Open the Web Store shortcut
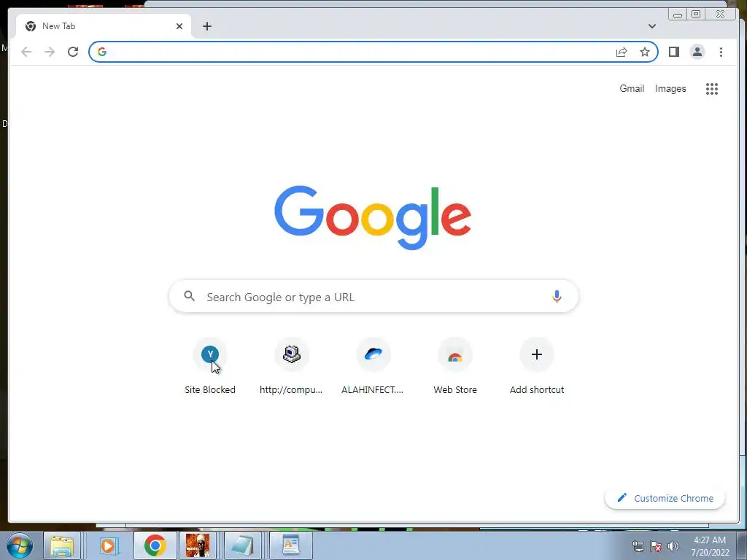The image size is (747, 560). click(455, 366)
